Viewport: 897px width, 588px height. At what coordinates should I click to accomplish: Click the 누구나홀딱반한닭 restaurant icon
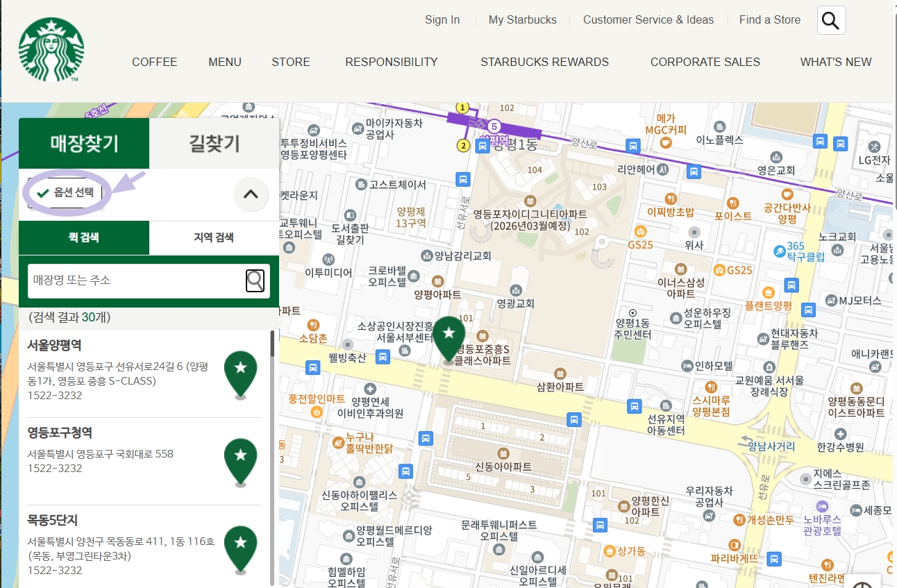coord(337,442)
